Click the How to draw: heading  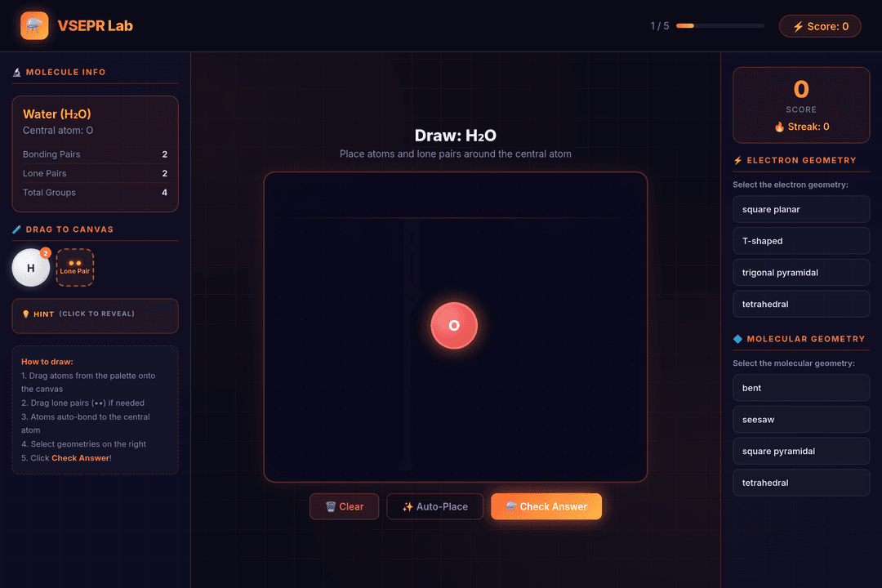point(47,362)
